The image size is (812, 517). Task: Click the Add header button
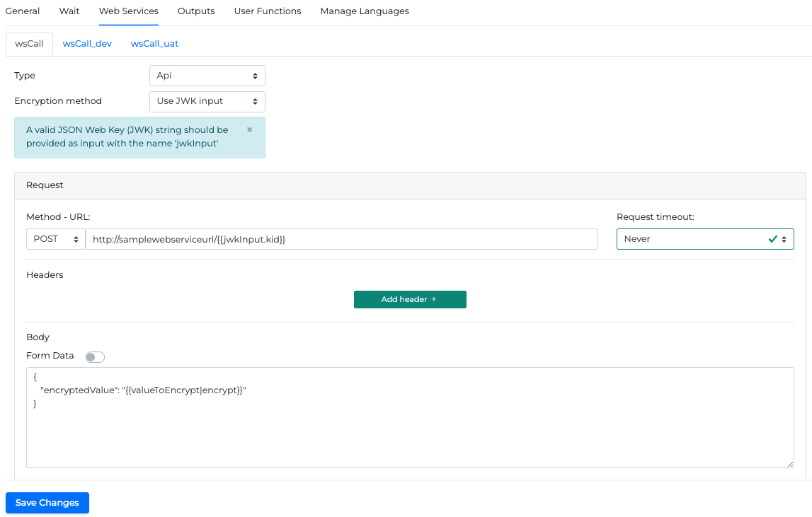[410, 299]
